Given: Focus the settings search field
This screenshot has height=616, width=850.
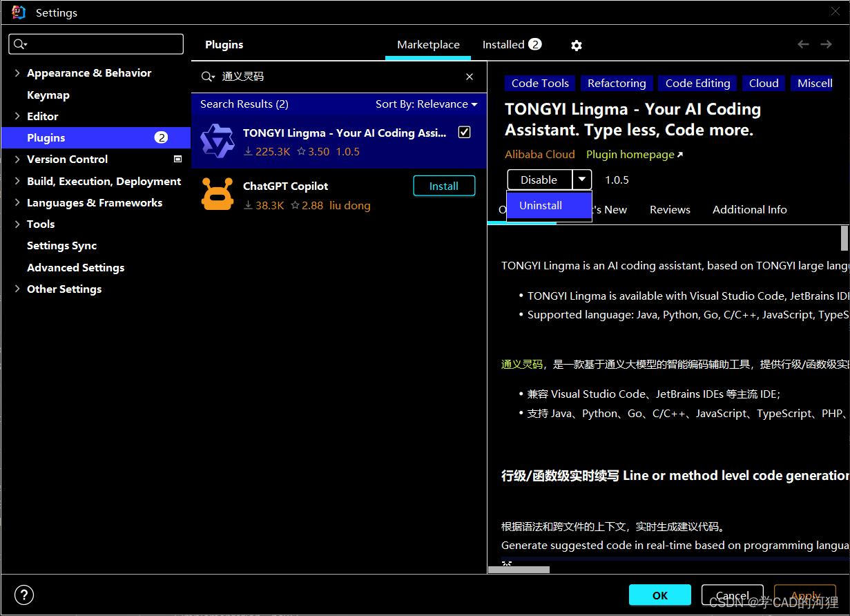Looking at the screenshot, I should coord(96,44).
